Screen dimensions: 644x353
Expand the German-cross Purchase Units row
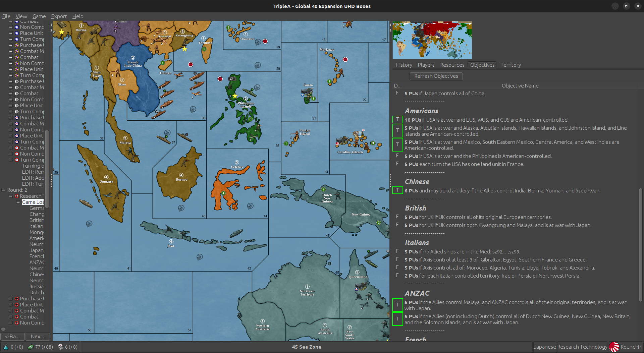coord(11,299)
